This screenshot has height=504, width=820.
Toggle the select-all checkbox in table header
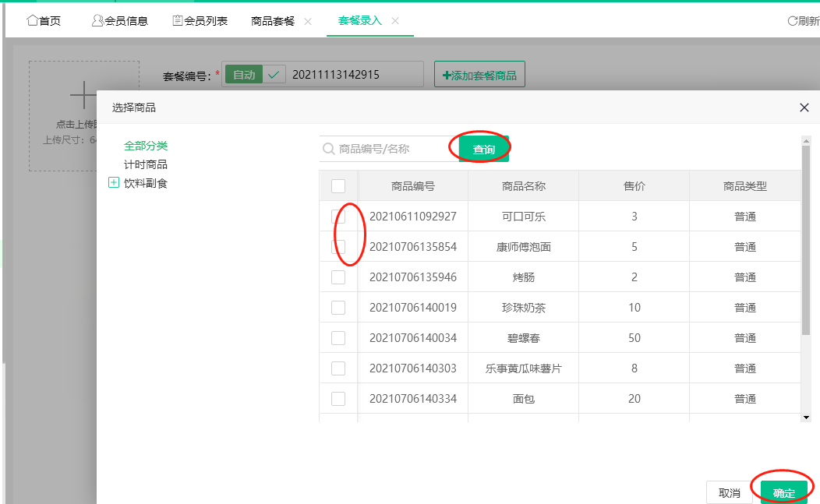tap(338, 185)
